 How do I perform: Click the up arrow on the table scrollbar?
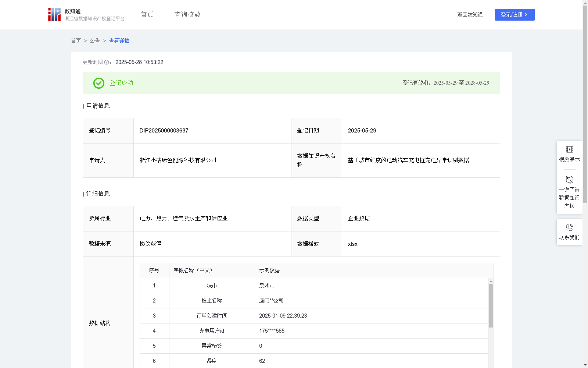[x=491, y=281]
